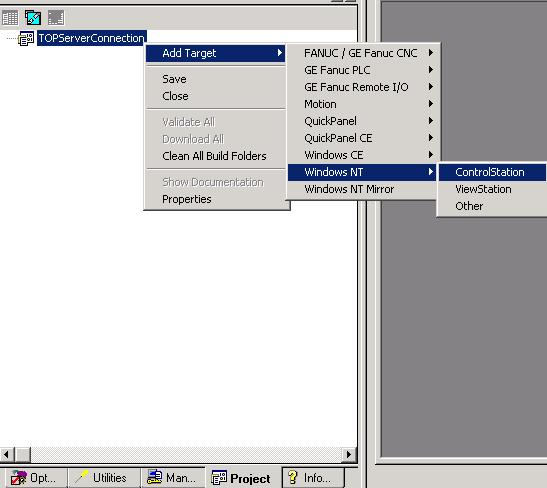
Task: Expand GE Fanuc Remote I/O submenu
Action: 362,87
